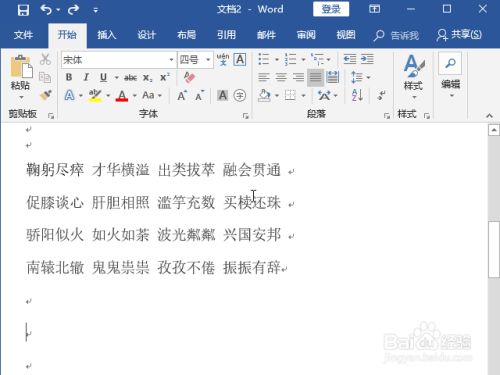Click the 告诉我 search box
This screenshot has height=375, width=500.
[x=396, y=35]
